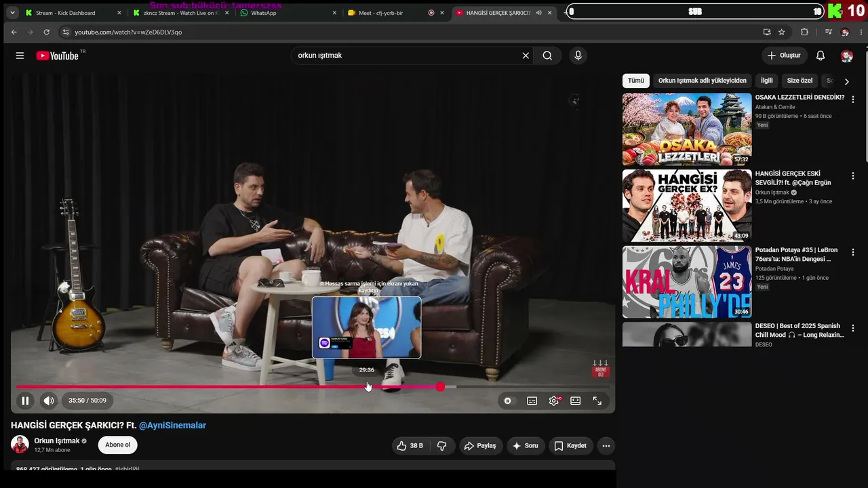Screen dimensions: 868x488
Task: Start voice search with the microphone
Action: tap(578, 56)
